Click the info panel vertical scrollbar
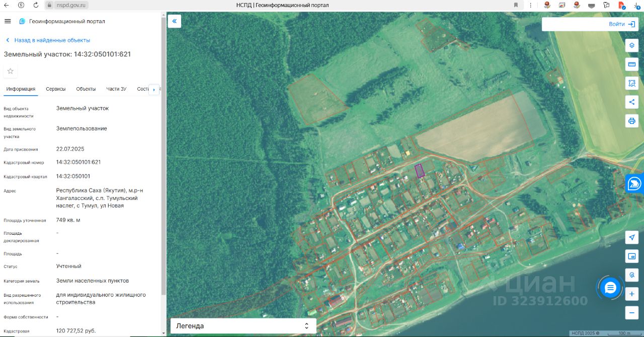644x337 pixels. click(x=163, y=156)
